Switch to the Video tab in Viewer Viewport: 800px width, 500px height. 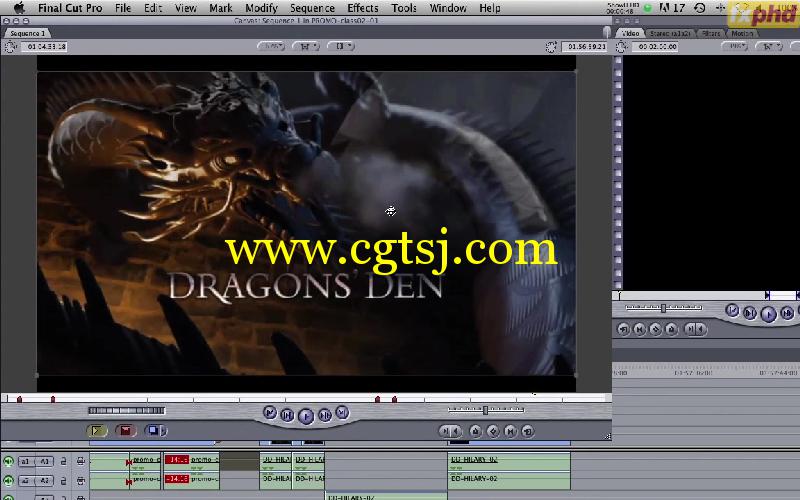point(630,33)
